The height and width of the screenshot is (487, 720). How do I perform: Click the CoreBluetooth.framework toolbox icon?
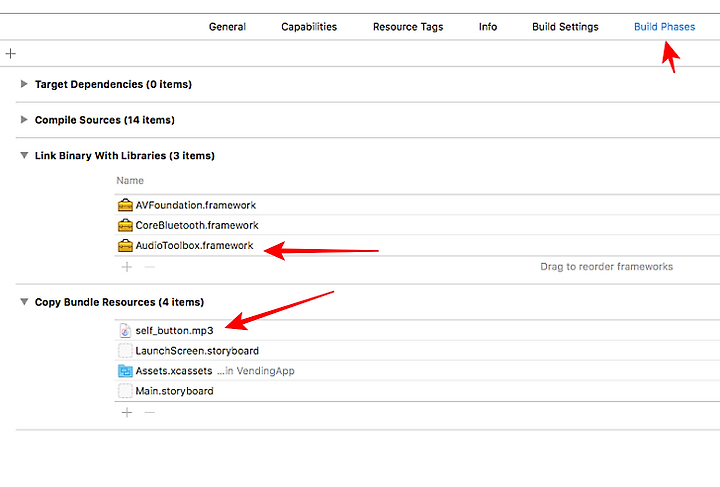[125, 225]
